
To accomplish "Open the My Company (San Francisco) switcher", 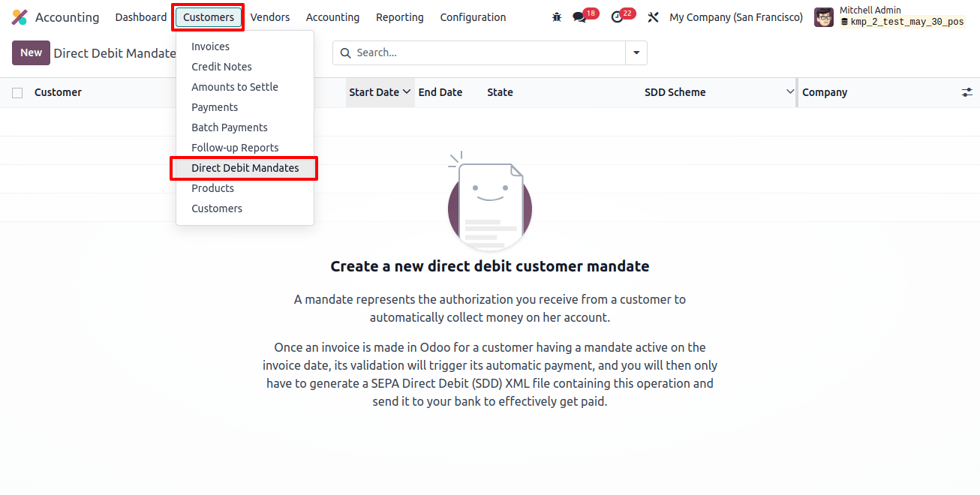I will tap(736, 17).
